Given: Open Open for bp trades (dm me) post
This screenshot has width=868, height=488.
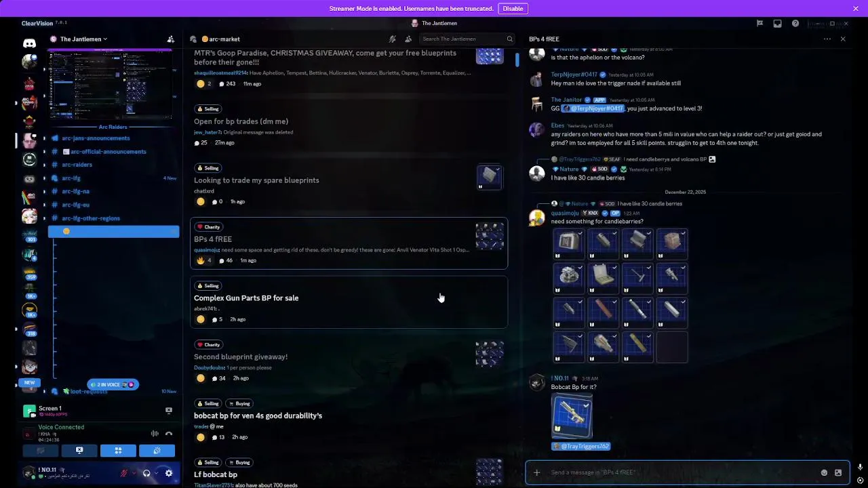Looking at the screenshot, I should pyautogui.click(x=349, y=125).
